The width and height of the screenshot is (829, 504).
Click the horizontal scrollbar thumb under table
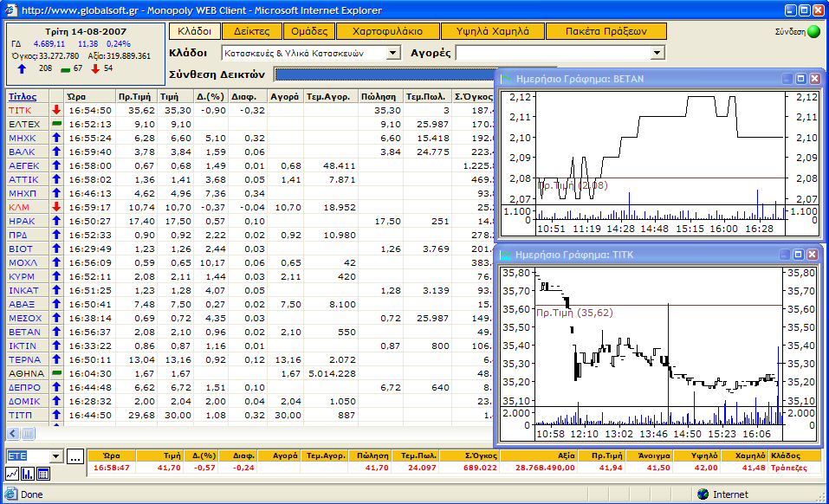28,434
